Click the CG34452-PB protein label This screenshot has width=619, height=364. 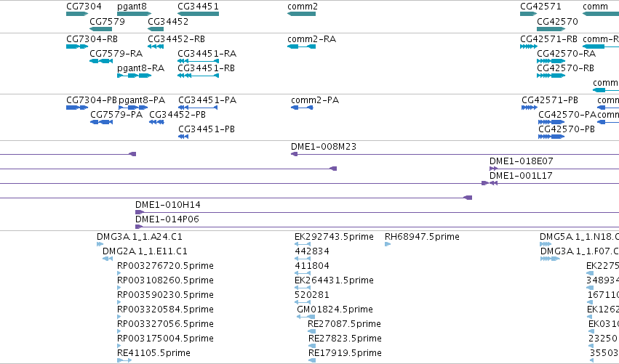pyautogui.click(x=177, y=114)
